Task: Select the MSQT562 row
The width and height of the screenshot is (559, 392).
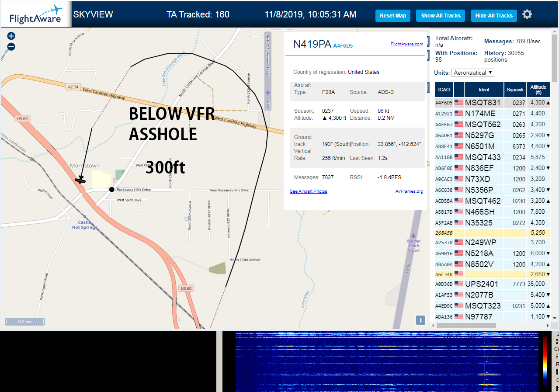Action: pyautogui.click(x=493, y=125)
